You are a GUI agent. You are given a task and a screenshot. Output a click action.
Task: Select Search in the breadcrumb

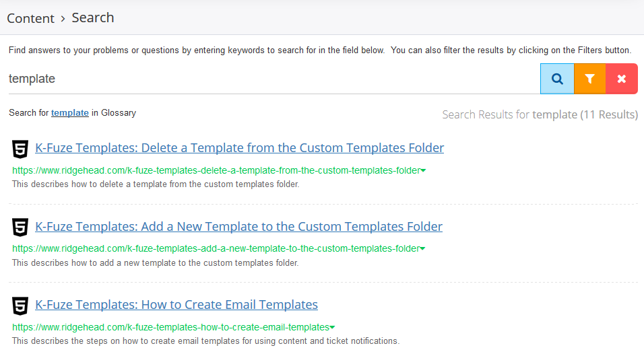tap(93, 17)
